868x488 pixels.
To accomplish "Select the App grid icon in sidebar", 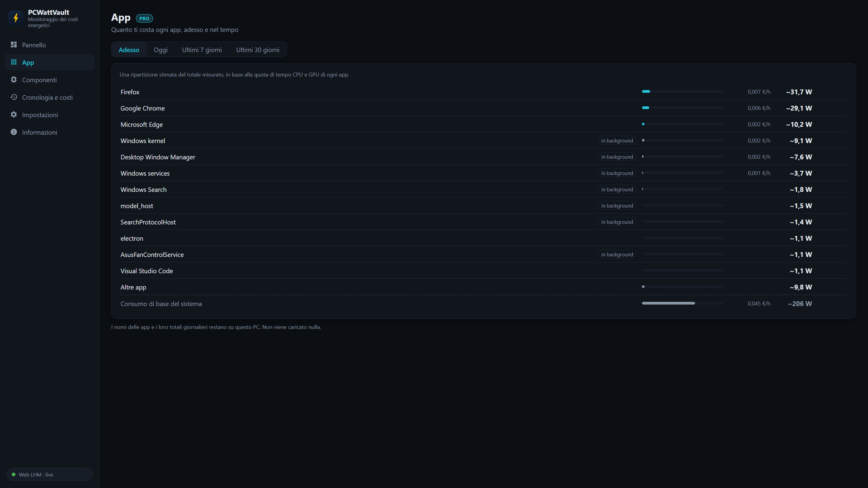I will coord(14,62).
